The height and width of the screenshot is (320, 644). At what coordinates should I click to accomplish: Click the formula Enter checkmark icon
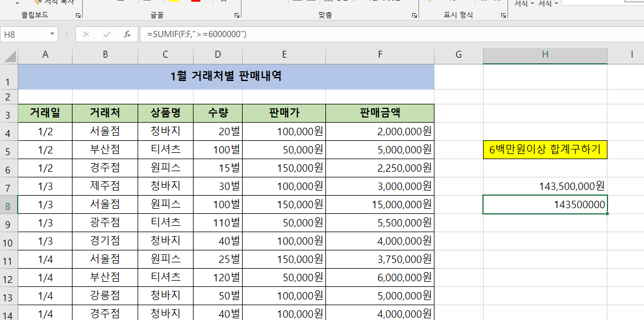tap(107, 34)
